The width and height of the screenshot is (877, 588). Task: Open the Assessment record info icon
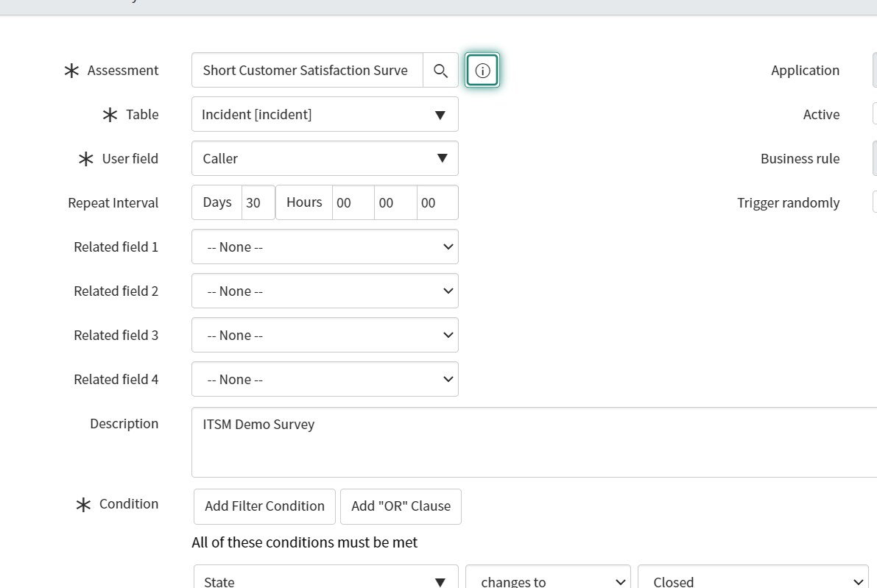pyautogui.click(x=482, y=71)
